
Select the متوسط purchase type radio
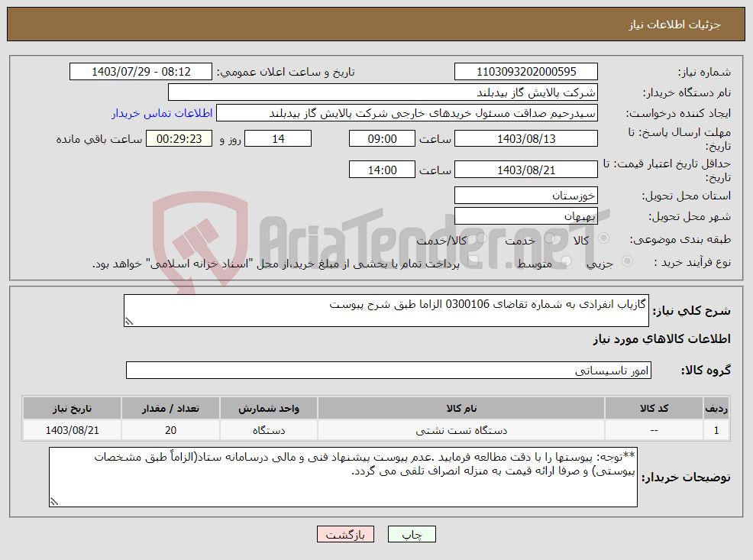point(566,261)
